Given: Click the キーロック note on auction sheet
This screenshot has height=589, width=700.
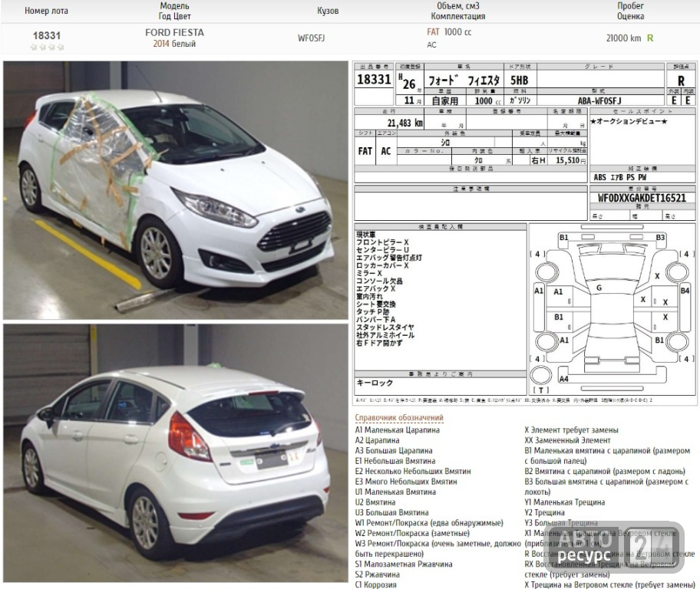Looking at the screenshot, I should (x=375, y=383).
